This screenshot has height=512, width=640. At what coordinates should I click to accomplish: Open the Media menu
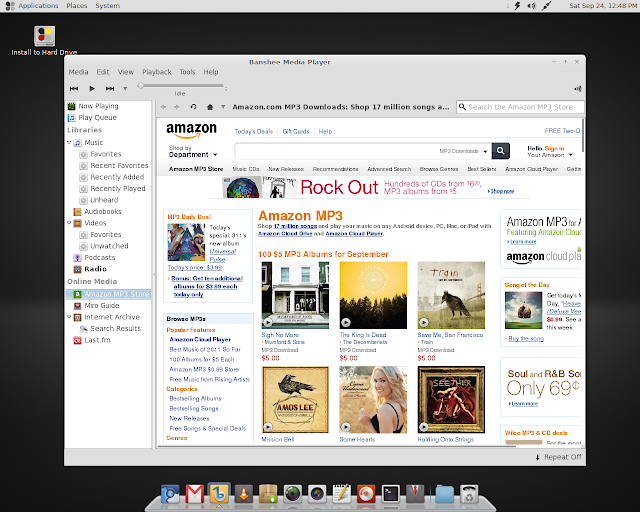(x=78, y=72)
